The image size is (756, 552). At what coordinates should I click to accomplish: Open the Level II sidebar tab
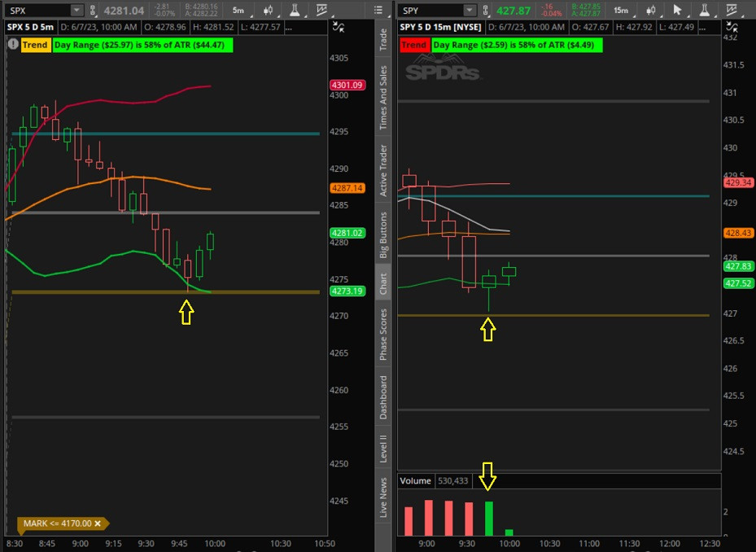point(383,449)
